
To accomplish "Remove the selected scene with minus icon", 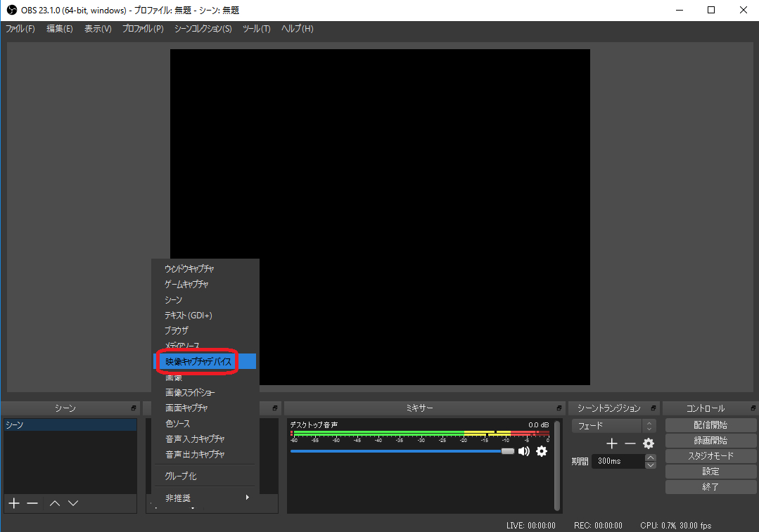I will 32,503.
